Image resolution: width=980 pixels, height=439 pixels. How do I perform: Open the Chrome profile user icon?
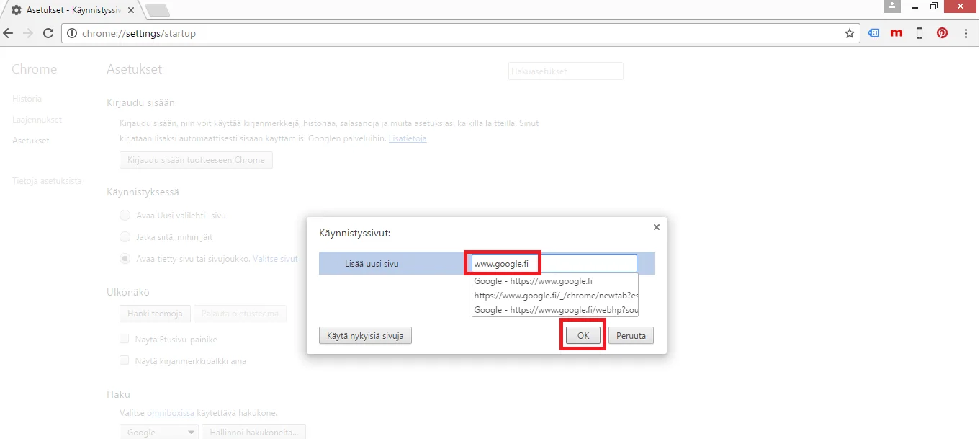pos(892,6)
